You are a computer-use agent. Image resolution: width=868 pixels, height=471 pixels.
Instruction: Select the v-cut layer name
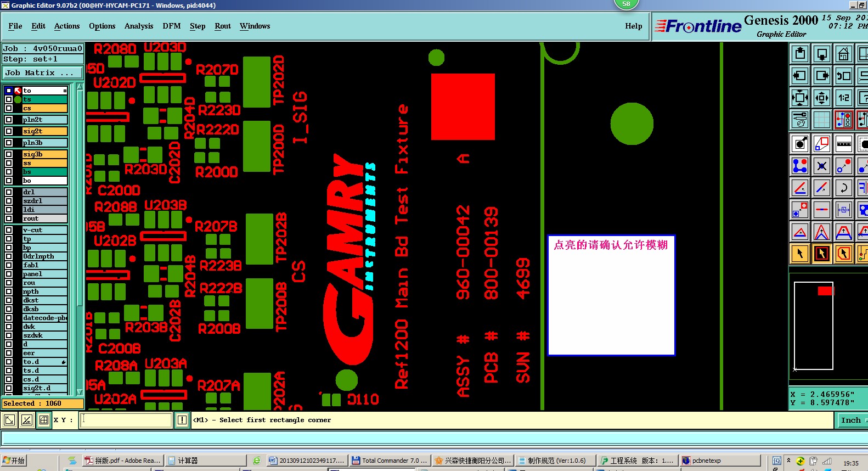pyautogui.click(x=44, y=230)
